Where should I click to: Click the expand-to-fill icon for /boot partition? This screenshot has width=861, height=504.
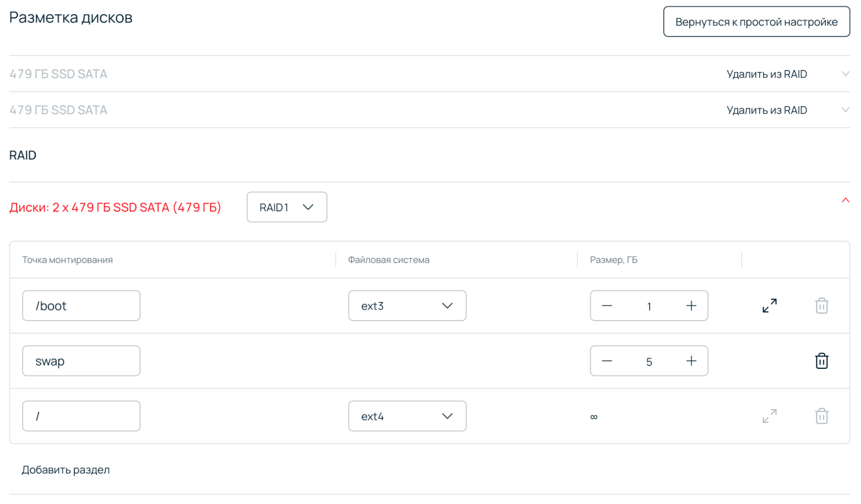(x=769, y=306)
